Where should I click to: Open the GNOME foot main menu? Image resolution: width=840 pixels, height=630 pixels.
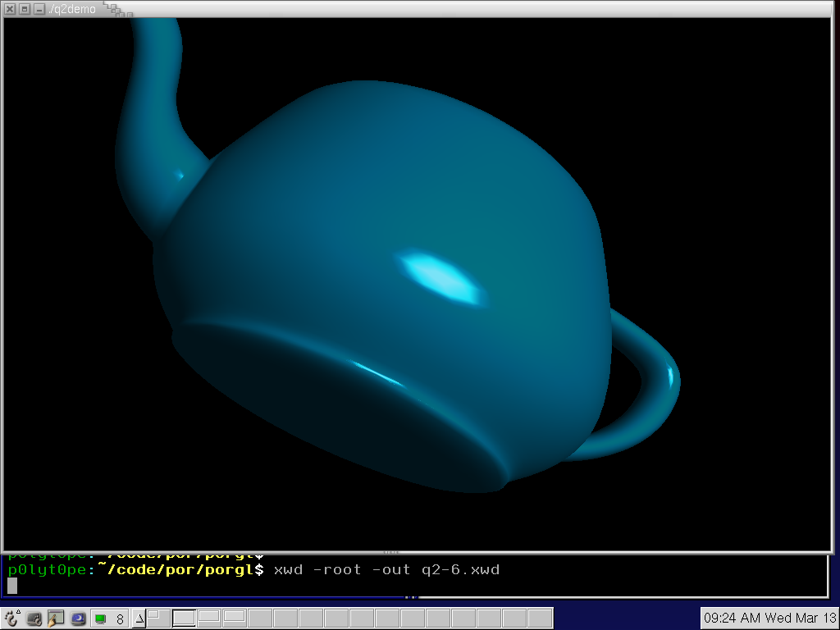point(11,619)
